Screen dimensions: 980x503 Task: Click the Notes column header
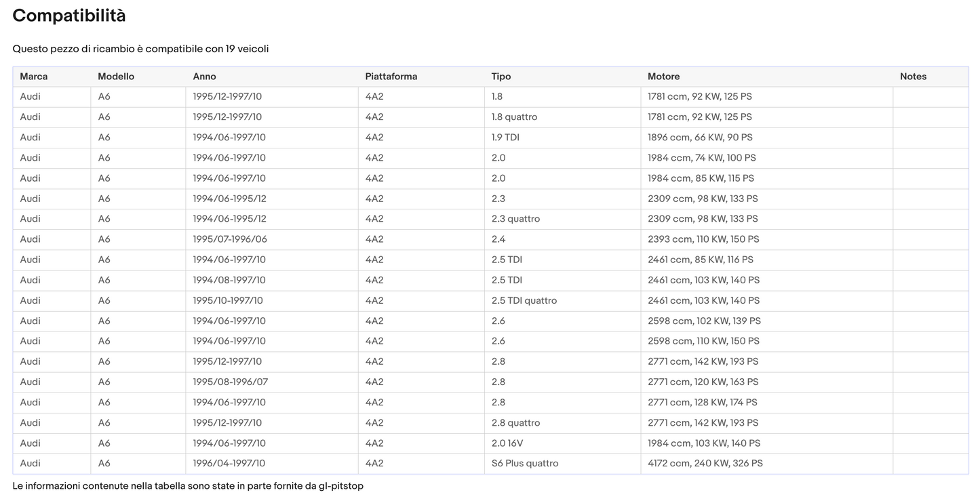[x=913, y=77]
